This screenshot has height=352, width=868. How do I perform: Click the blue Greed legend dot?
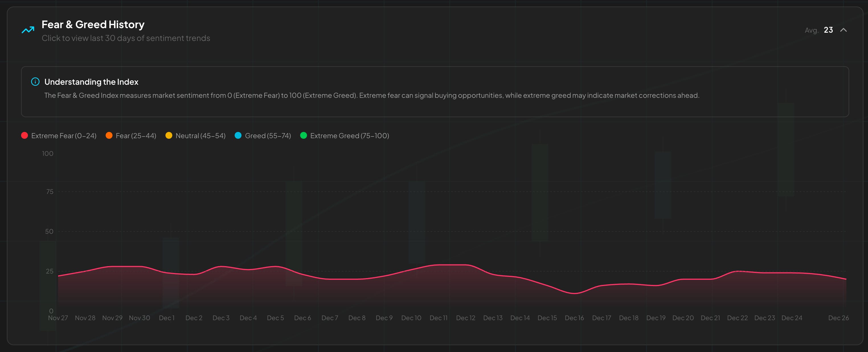pyautogui.click(x=238, y=135)
